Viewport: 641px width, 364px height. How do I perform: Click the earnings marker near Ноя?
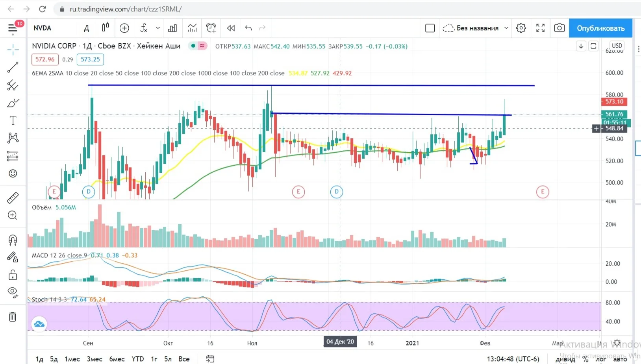(298, 192)
